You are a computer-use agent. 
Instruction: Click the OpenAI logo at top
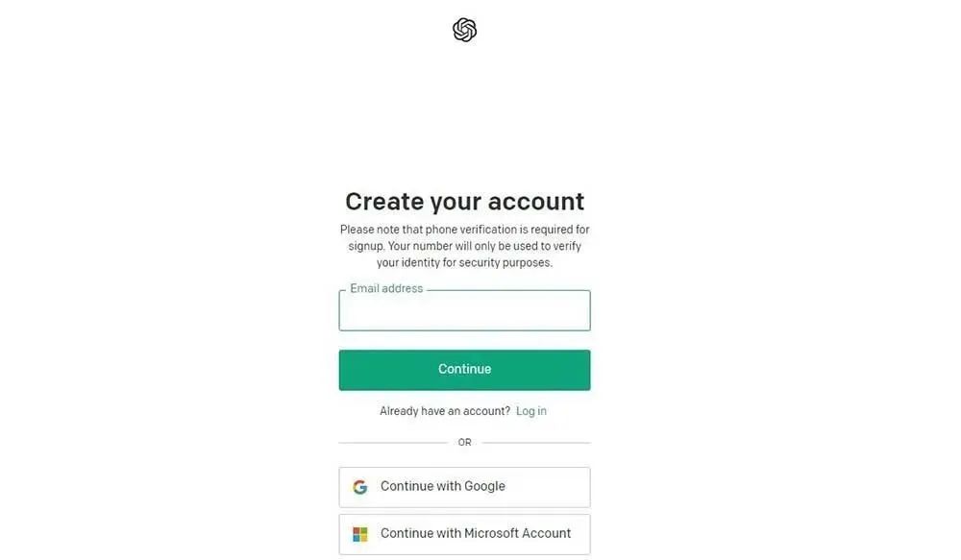[x=464, y=30]
